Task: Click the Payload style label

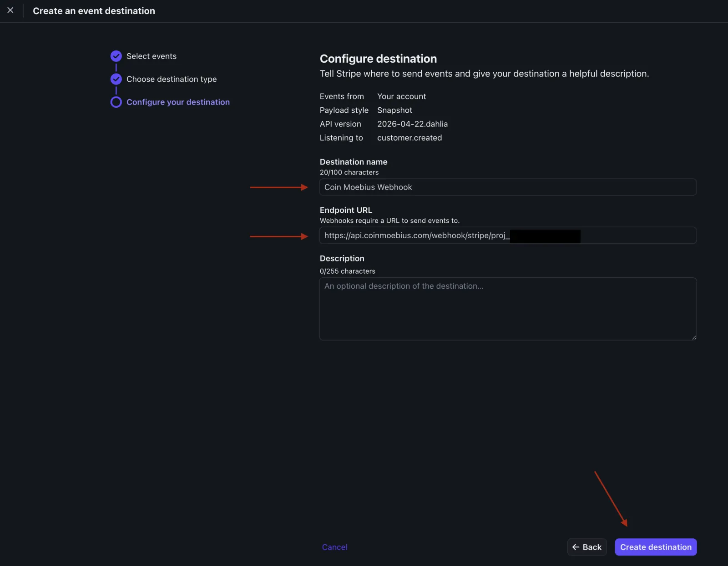Action: (344, 110)
